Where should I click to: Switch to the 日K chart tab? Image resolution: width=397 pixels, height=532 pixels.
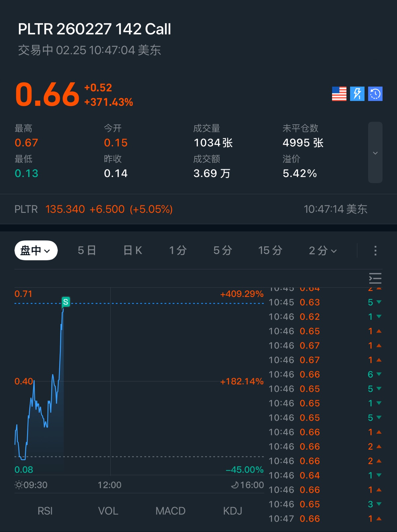pos(133,251)
